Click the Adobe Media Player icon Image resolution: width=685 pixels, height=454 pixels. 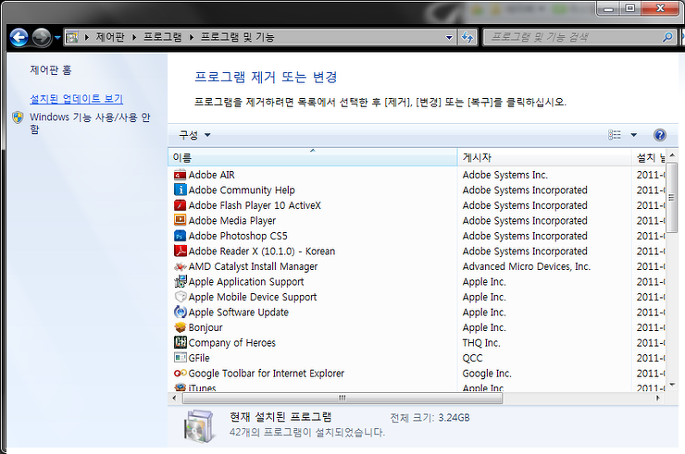coord(180,221)
